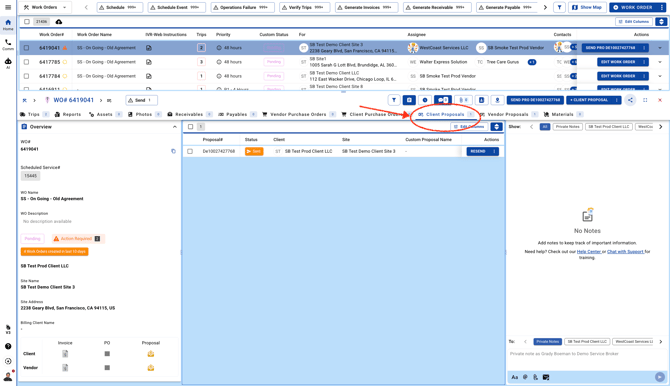
Task: Open IVR-Web instructions for work order 6419041
Action: [x=149, y=48]
